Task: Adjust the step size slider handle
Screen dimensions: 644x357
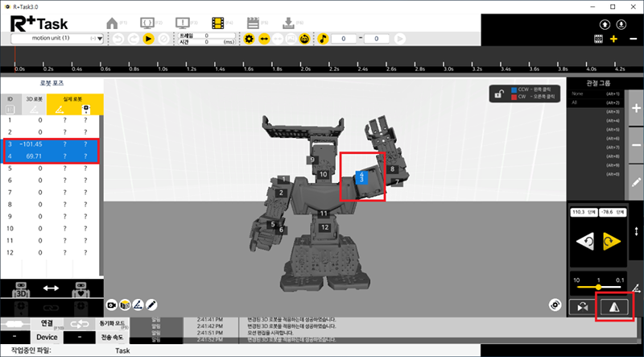Action: pyautogui.click(x=598, y=286)
